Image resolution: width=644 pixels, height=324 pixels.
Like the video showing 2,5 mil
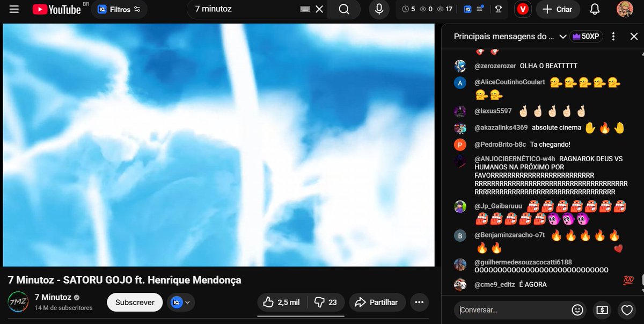(x=281, y=303)
